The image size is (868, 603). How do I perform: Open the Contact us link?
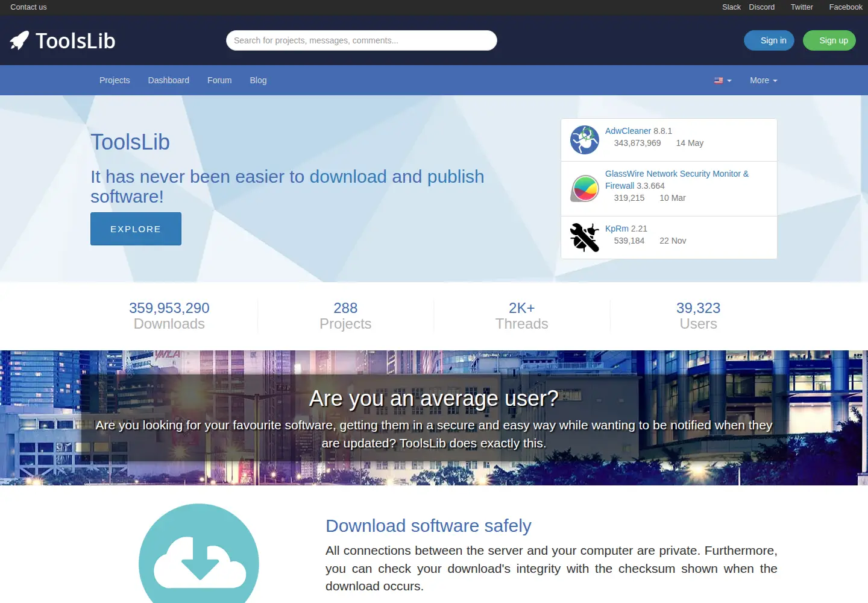[x=28, y=7]
